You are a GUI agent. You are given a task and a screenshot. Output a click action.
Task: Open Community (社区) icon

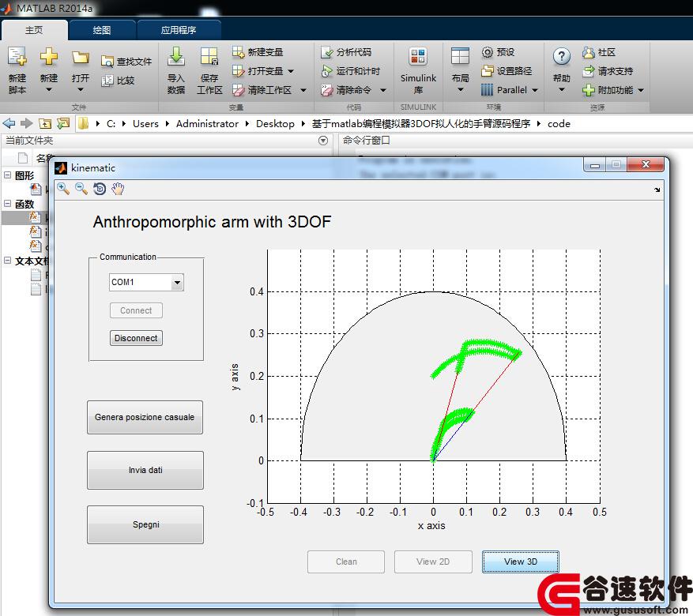(588, 52)
